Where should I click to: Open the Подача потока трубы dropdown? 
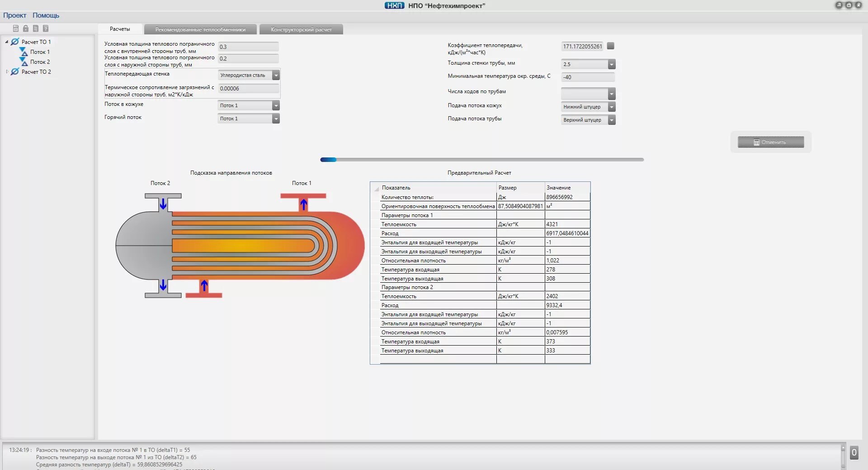pyautogui.click(x=611, y=120)
